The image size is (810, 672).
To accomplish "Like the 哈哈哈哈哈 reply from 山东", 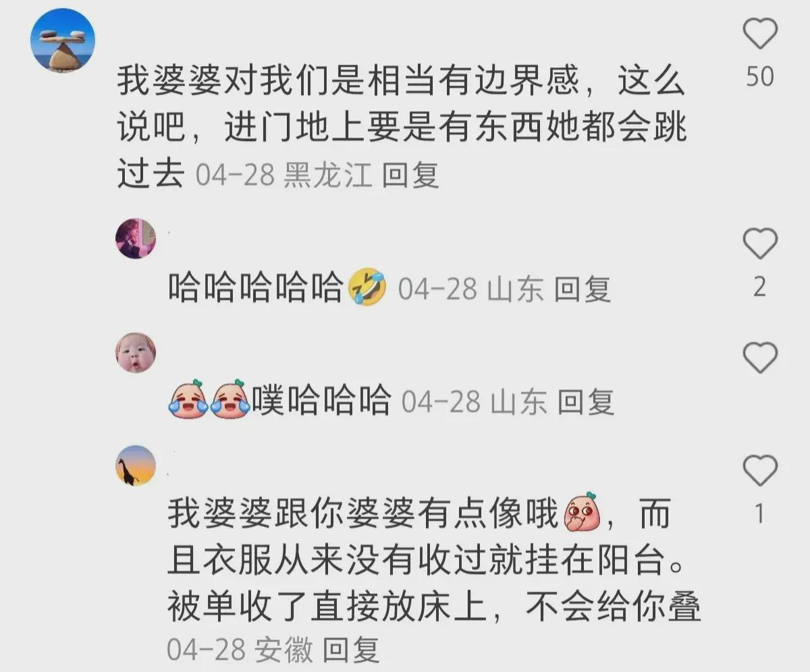I will point(760,244).
